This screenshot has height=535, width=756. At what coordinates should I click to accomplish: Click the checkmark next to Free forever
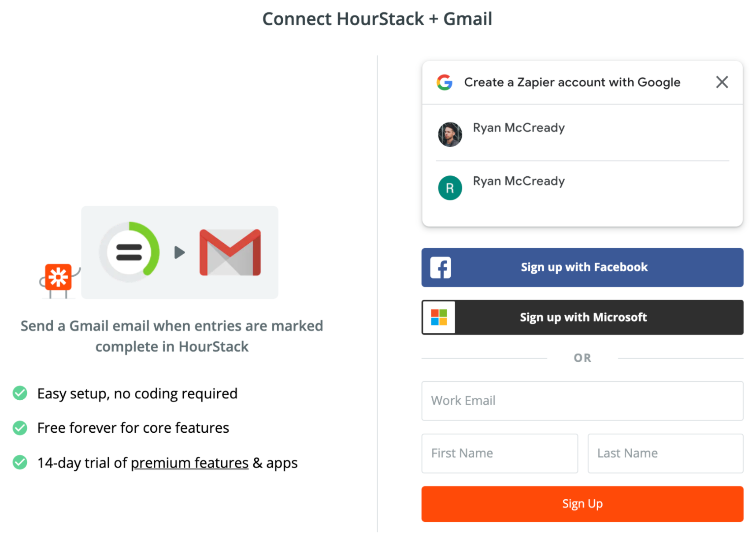[x=20, y=427]
